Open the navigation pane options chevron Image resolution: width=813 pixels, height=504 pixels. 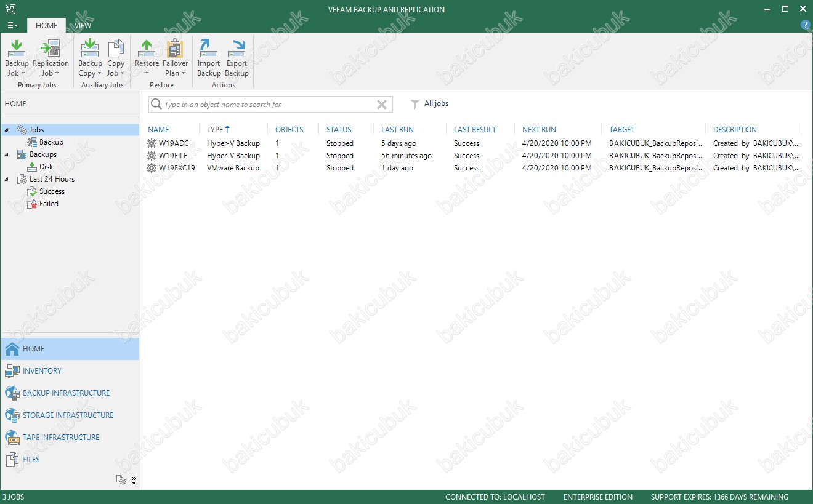(134, 480)
